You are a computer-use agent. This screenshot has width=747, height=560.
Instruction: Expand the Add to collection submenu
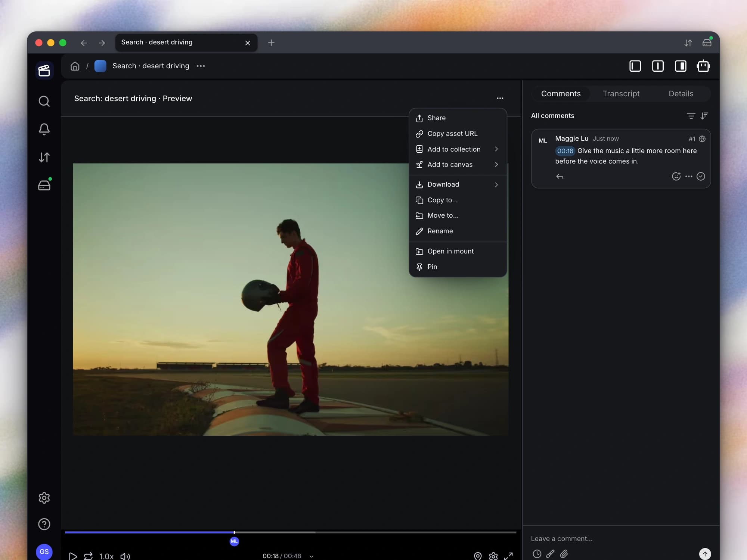[458, 149]
